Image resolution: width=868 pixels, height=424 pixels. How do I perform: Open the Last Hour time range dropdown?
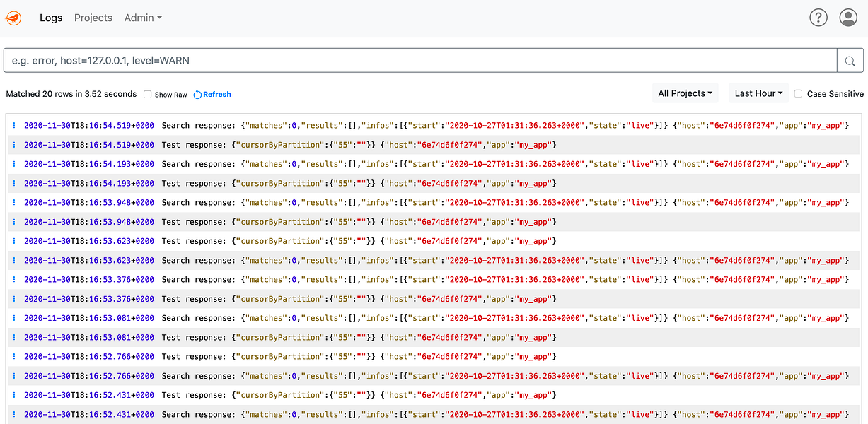click(758, 93)
